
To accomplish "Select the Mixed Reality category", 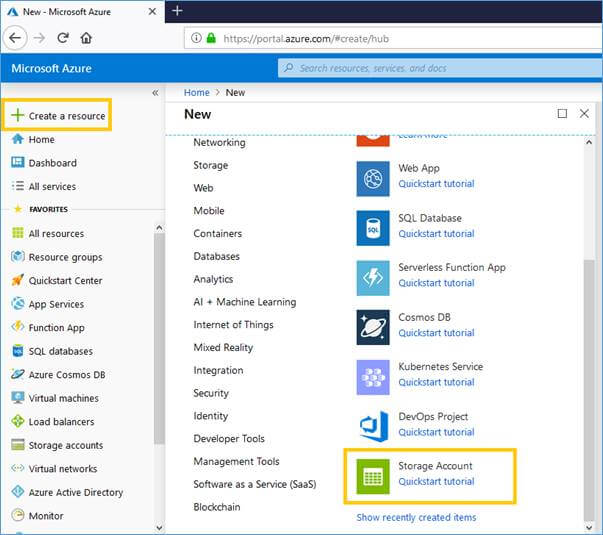I will 223,347.
